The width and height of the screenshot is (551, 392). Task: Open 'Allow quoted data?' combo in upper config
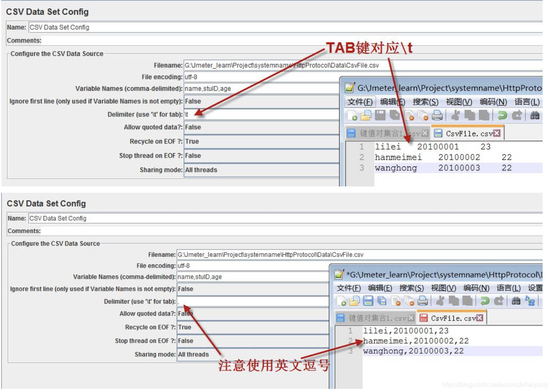click(262, 127)
